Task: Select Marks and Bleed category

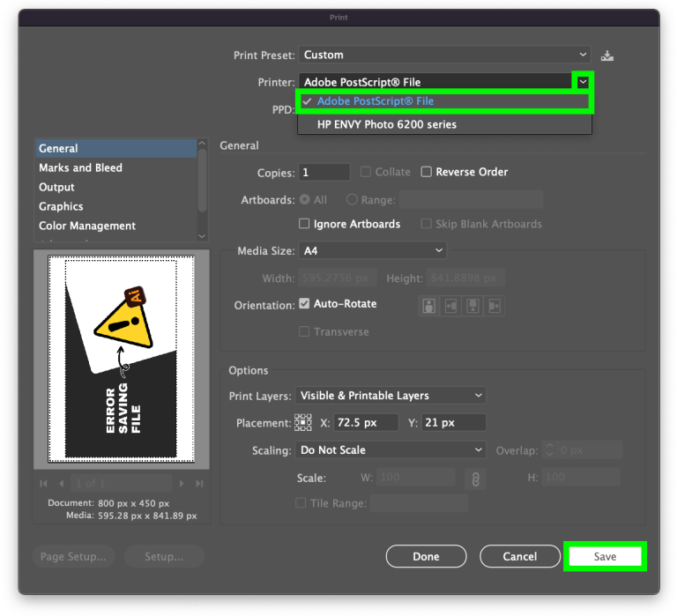Action: tap(115, 167)
